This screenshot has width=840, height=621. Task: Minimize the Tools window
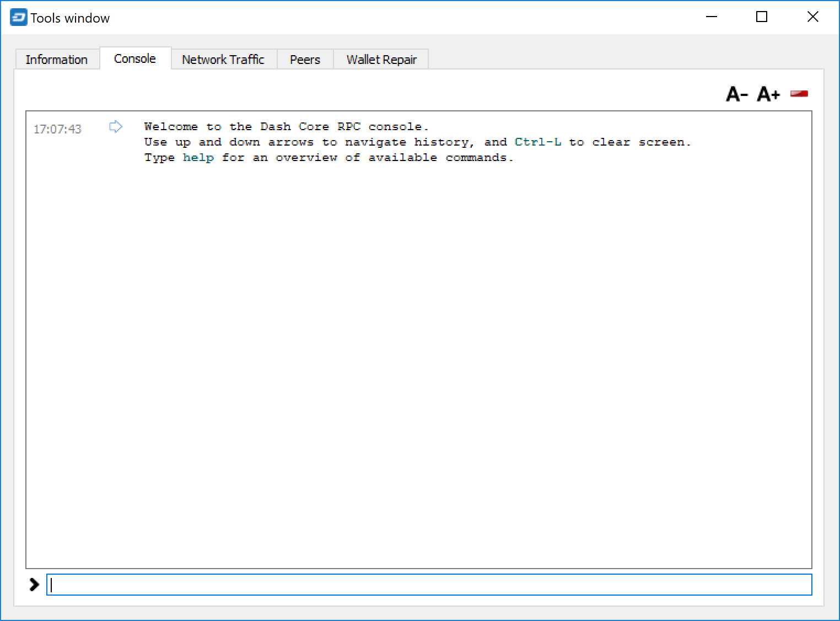coord(712,17)
